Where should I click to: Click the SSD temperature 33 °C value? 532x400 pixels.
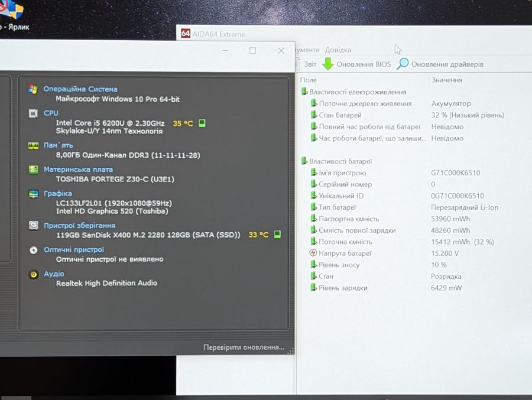[x=258, y=235]
